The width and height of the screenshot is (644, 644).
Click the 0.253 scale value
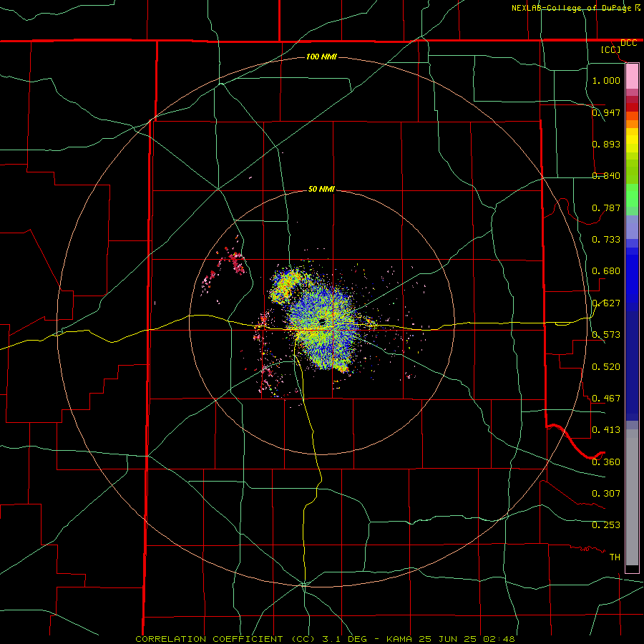pyautogui.click(x=606, y=525)
